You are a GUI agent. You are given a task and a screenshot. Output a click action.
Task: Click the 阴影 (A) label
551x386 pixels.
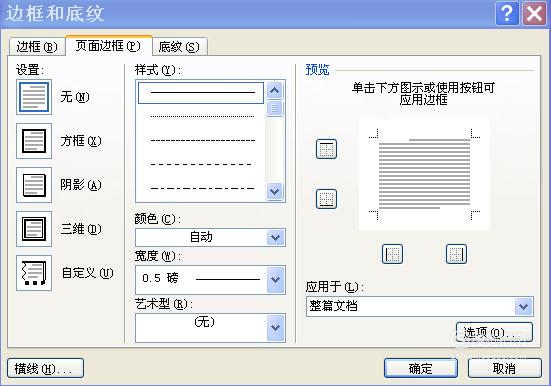click(81, 185)
